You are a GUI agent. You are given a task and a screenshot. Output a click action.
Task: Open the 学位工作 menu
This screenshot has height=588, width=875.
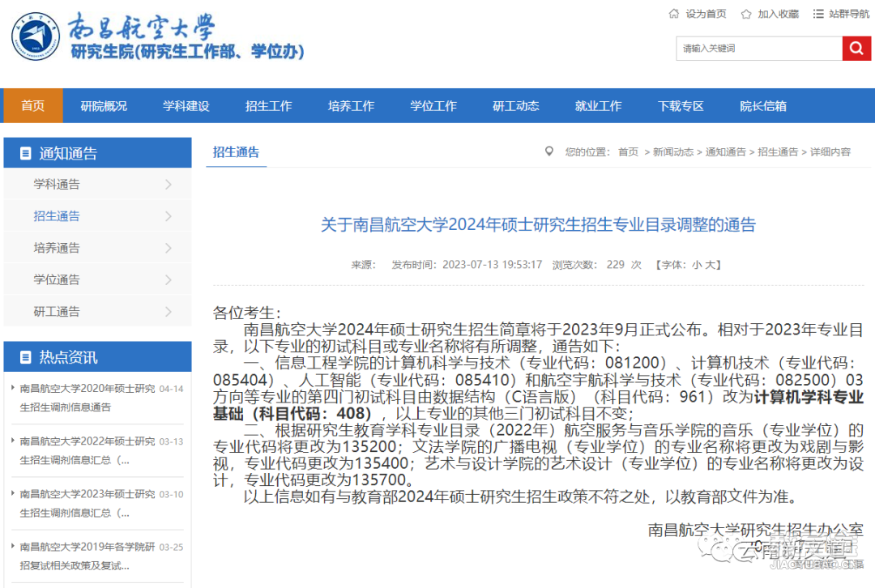pos(433,106)
